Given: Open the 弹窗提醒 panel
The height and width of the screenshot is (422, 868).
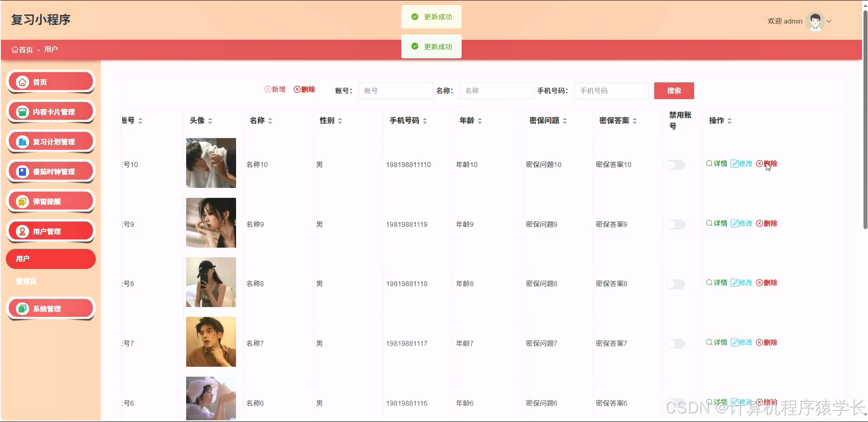Looking at the screenshot, I should pyautogui.click(x=50, y=201).
